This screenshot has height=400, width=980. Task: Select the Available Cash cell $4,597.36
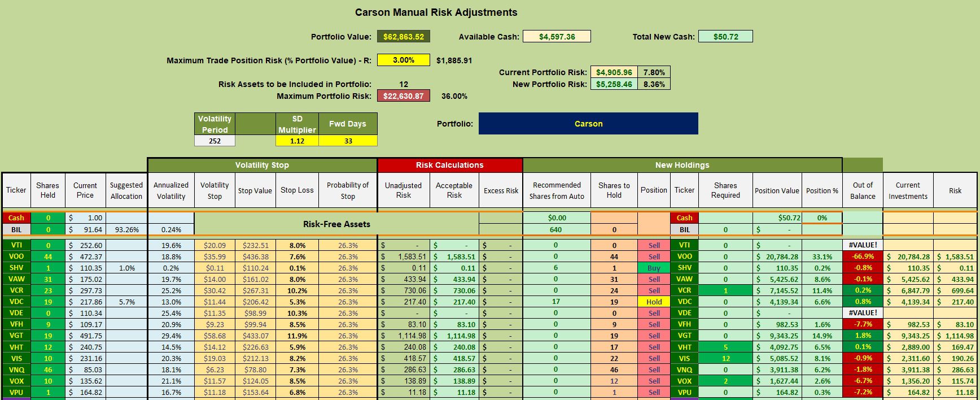pos(557,37)
